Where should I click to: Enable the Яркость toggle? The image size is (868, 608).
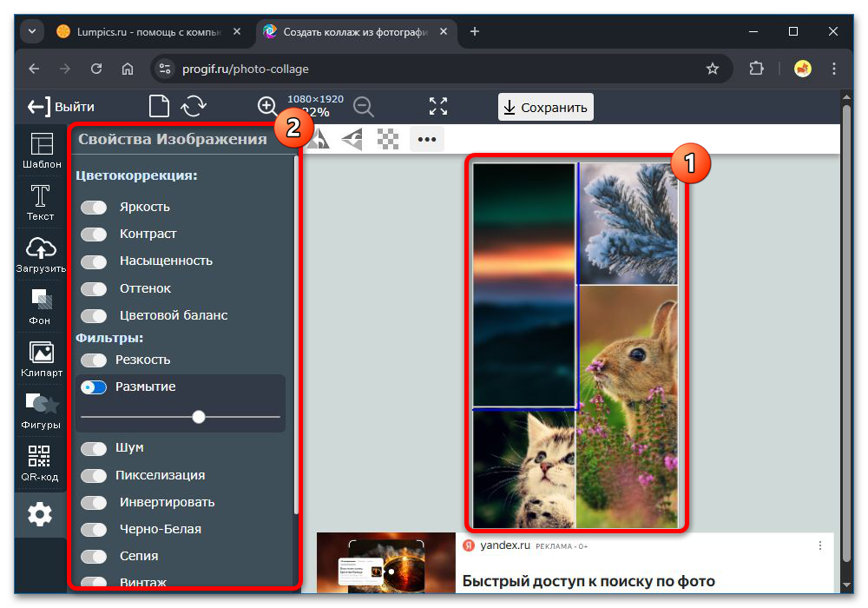(94, 208)
